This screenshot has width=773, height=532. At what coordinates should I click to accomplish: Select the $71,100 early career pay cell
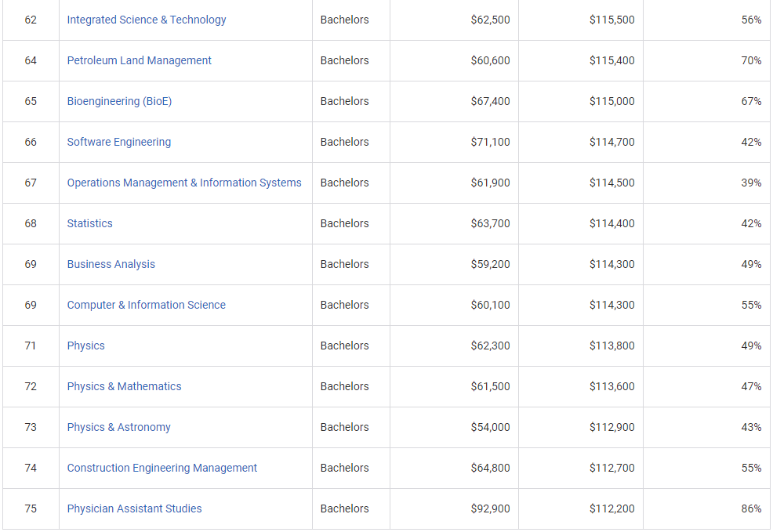click(490, 142)
